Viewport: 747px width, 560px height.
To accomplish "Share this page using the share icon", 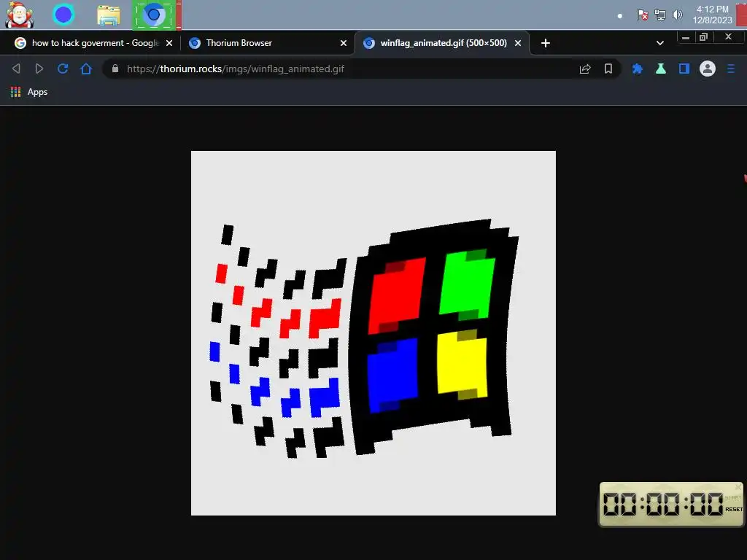I will tap(585, 69).
